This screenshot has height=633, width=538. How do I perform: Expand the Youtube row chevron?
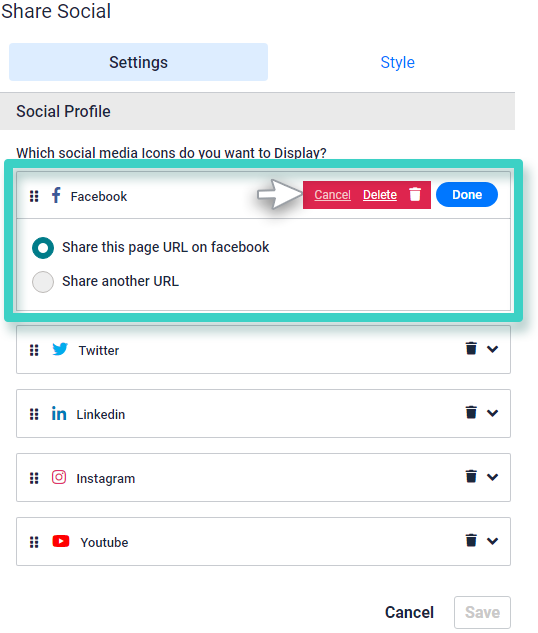492,541
